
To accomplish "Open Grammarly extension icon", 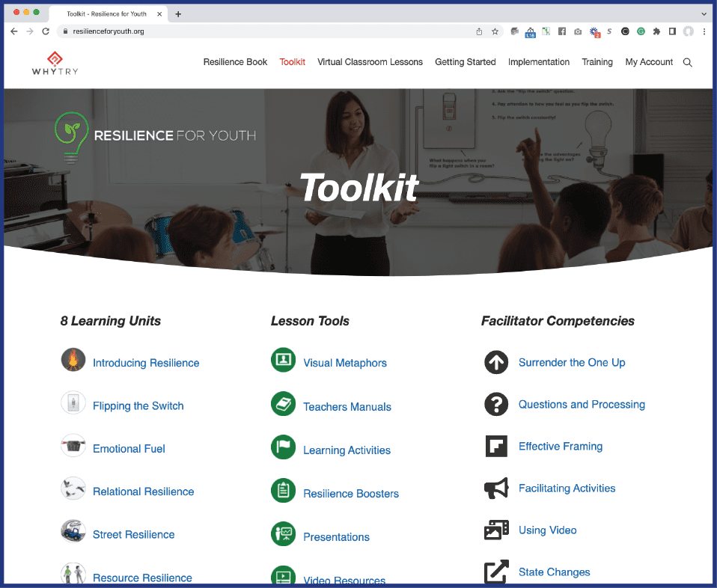I will pos(641,31).
